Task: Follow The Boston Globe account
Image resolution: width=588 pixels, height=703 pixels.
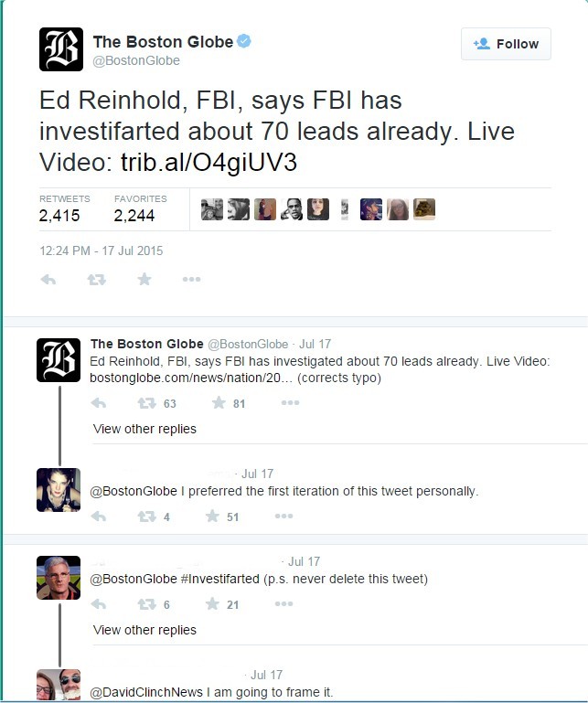Action: [506, 44]
